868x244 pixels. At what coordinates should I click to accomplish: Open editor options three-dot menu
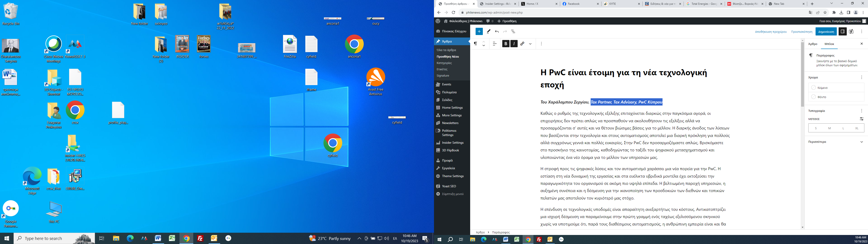pos(862,31)
